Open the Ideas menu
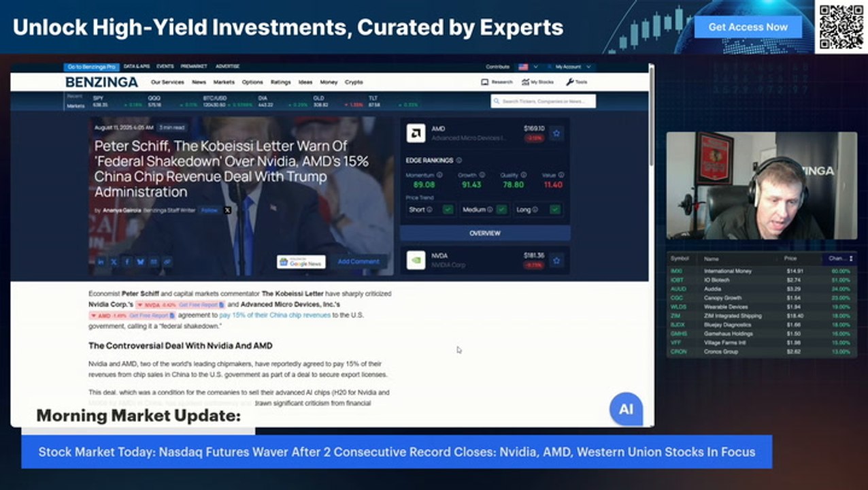The width and height of the screenshot is (868, 490). 305,82
